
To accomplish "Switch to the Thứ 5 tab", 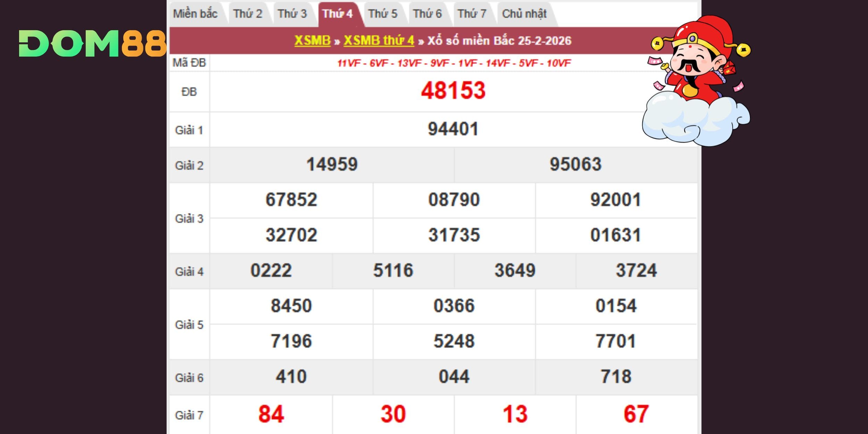I will coord(383,14).
